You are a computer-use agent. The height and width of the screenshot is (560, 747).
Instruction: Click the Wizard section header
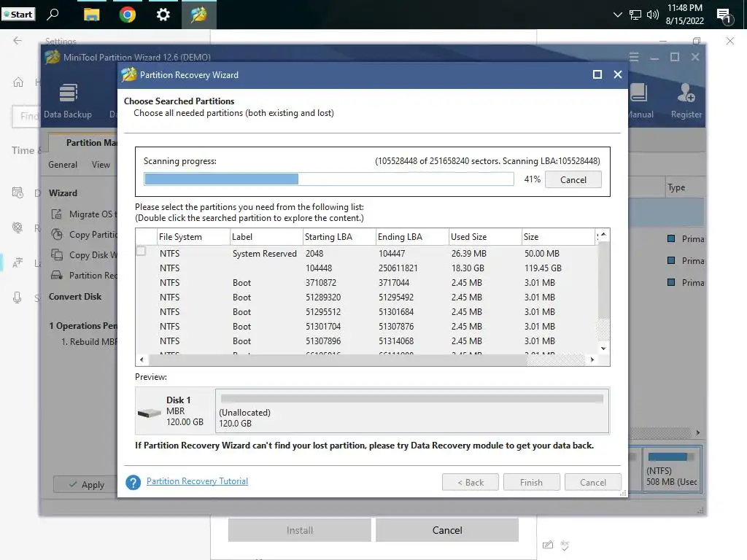point(63,192)
